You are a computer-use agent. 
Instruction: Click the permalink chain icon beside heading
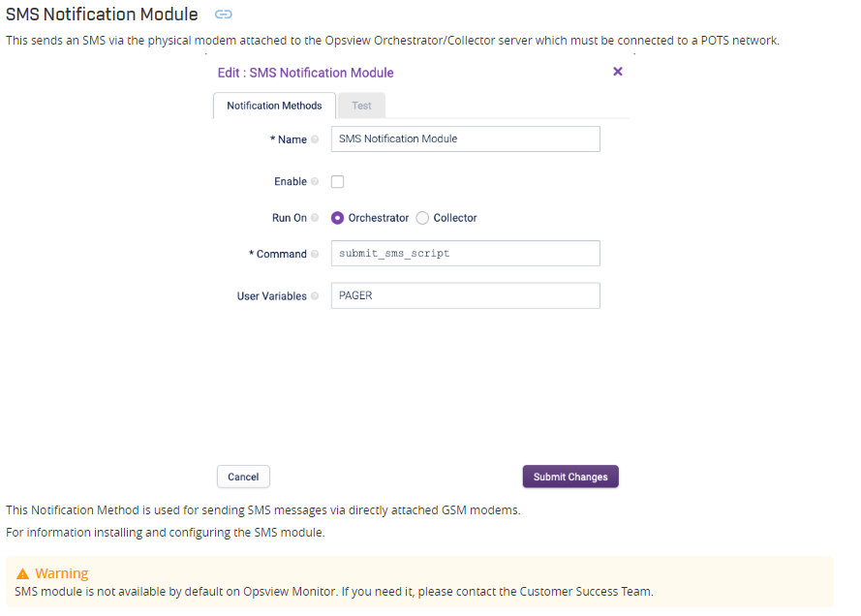click(224, 15)
